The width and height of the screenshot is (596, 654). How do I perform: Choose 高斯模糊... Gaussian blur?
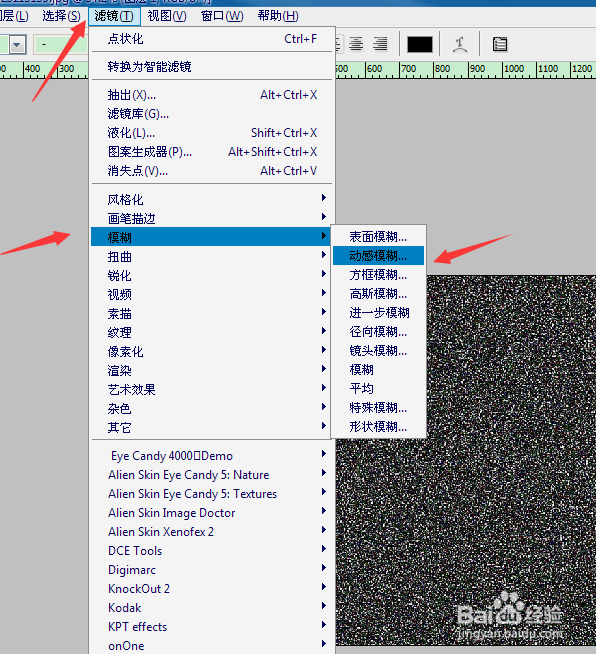378,294
